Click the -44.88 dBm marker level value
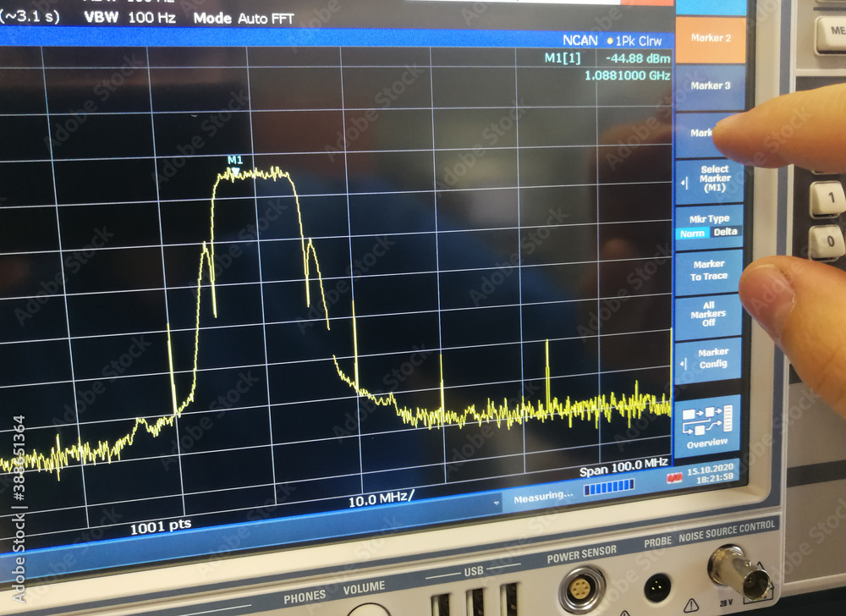 638,58
